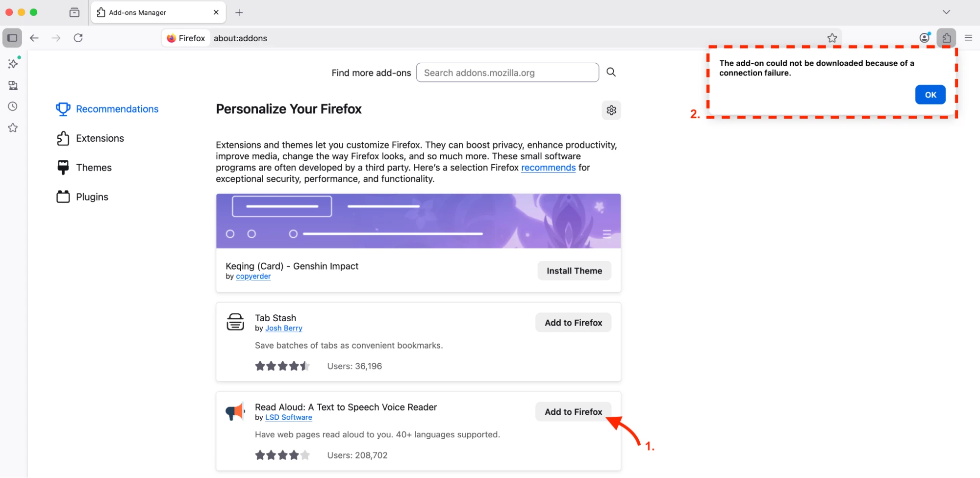Viewport: 980px width, 478px height.
Task: Click the Read Aloud title text
Action: [x=346, y=407]
